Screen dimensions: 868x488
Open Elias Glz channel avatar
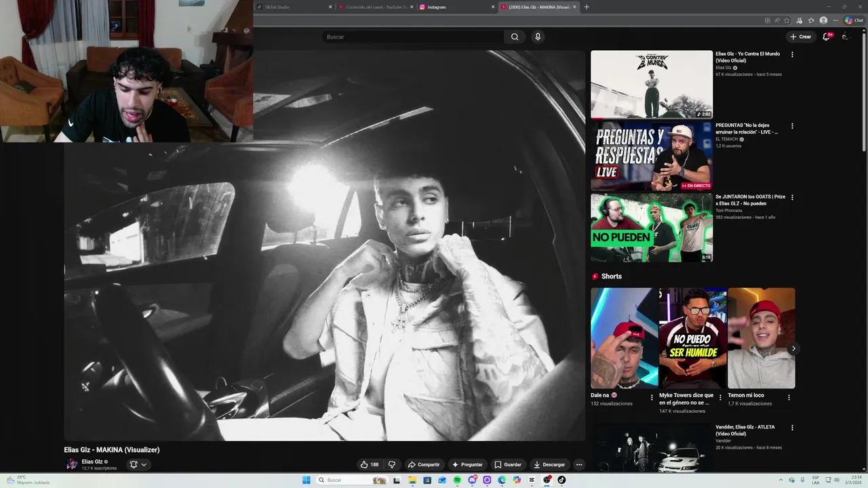[x=71, y=464]
